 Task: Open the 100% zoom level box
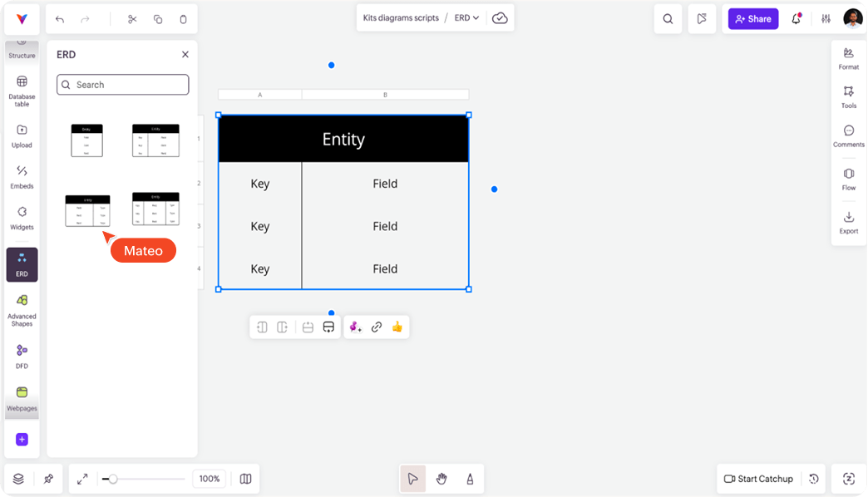click(x=210, y=479)
